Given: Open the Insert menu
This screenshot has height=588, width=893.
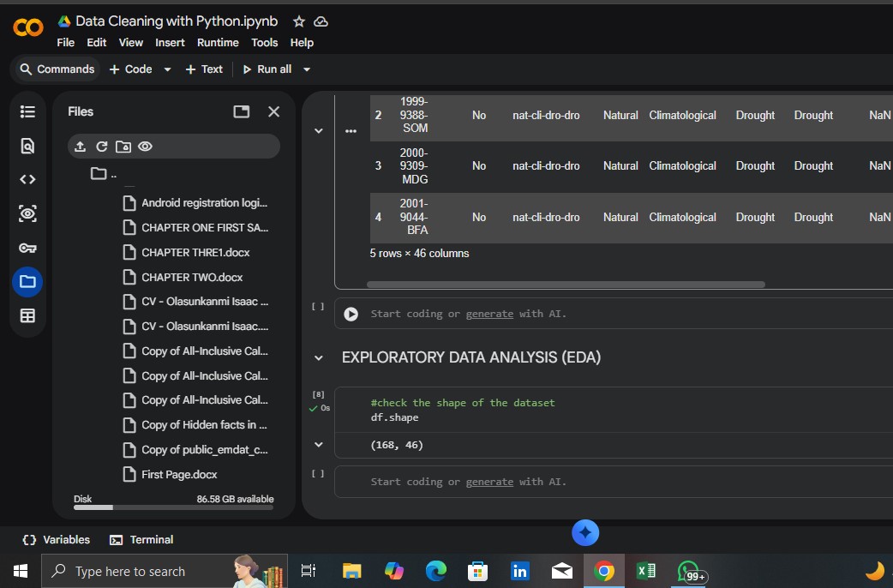Looking at the screenshot, I should (x=170, y=43).
